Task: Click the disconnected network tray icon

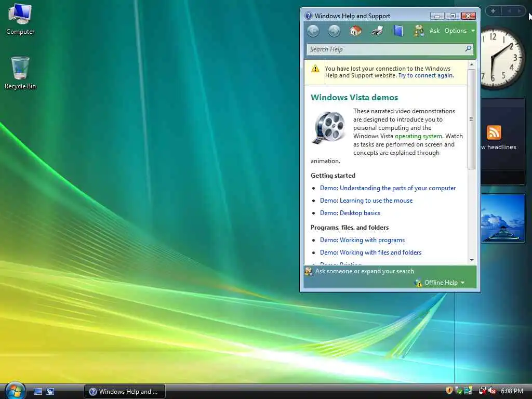Action: 482,391
